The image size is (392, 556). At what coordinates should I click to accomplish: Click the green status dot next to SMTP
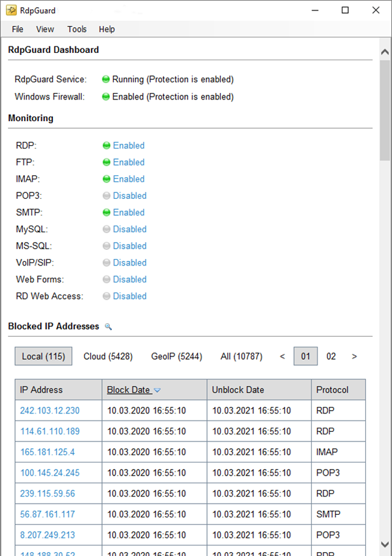[106, 213]
